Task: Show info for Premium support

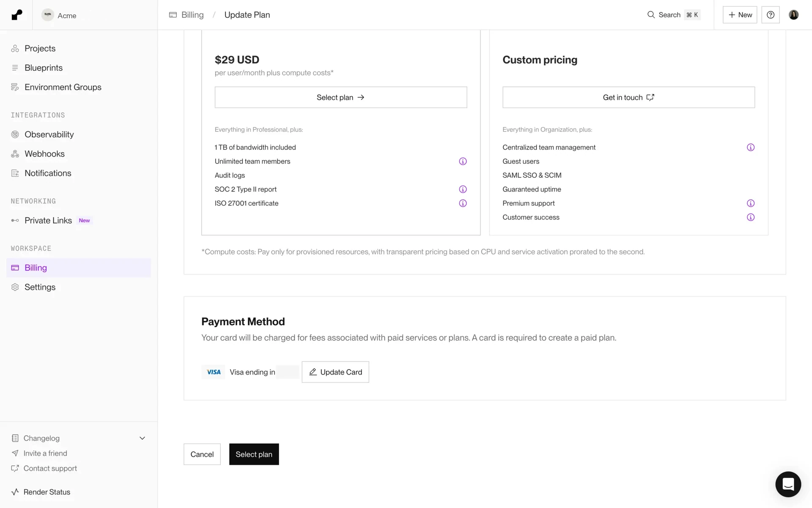Action: [751, 203]
